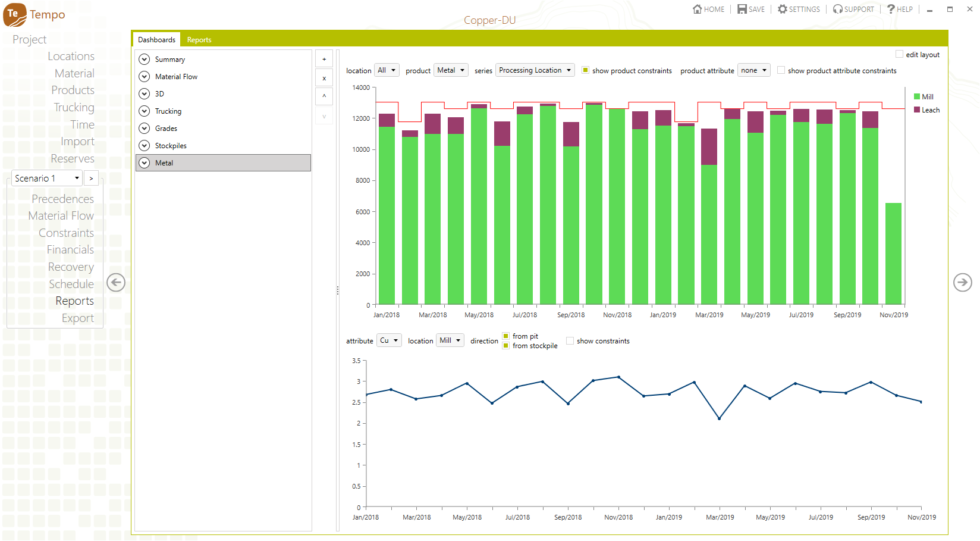
Task: Expand the Grades dashboard chevron
Action: point(144,129)
